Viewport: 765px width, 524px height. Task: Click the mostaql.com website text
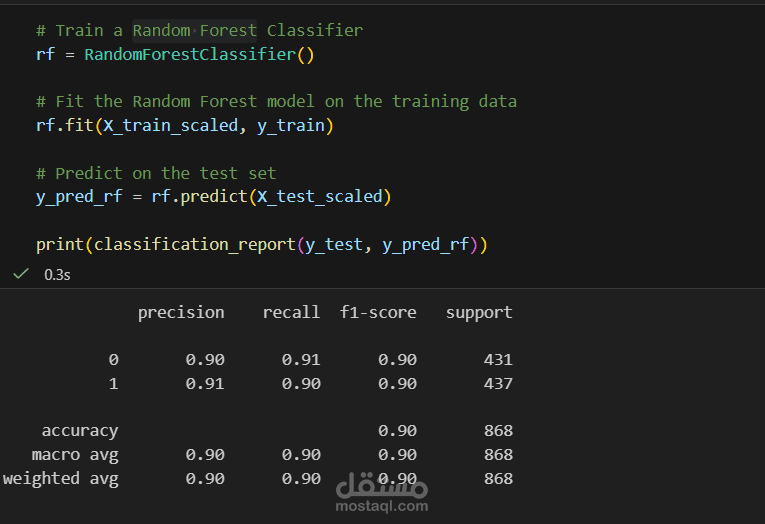click(x=382, y=507)
